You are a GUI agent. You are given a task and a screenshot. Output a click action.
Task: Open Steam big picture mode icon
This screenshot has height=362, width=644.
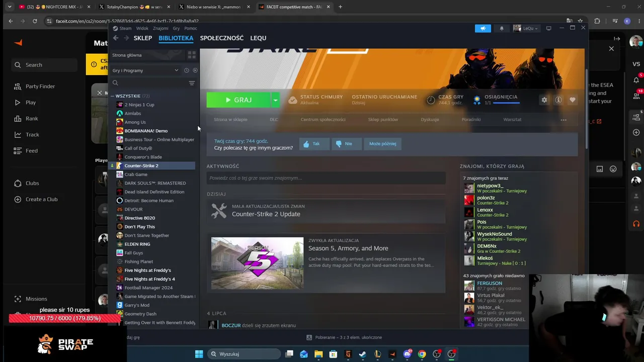tap(549, 28)
